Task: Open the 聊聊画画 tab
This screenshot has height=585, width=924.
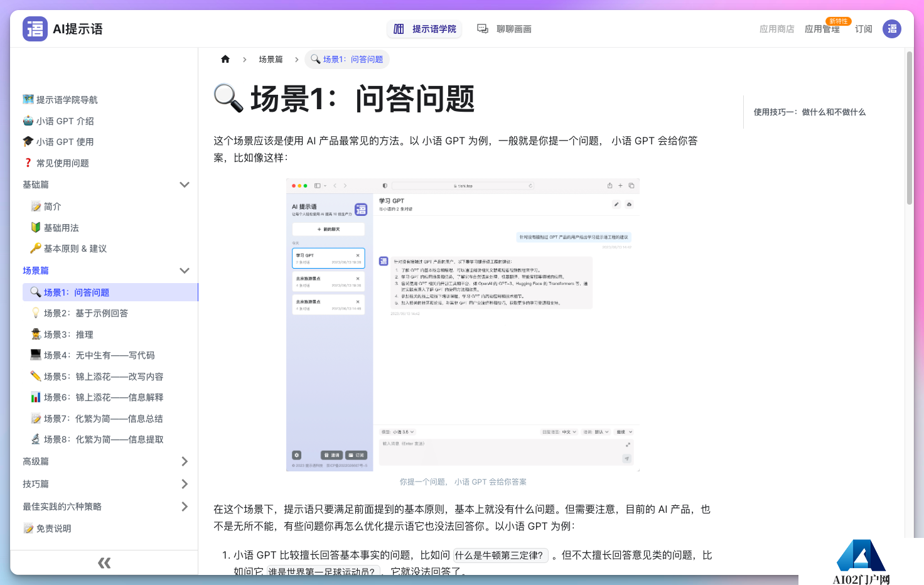Action: pos(504,29)
